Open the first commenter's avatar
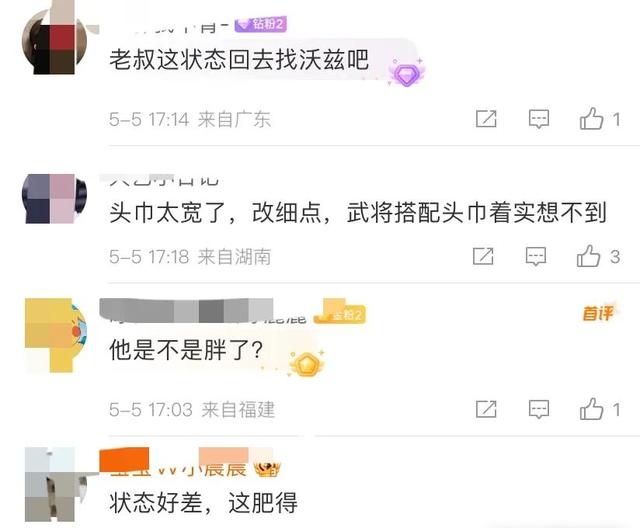Viewport: 640px width, 528px height. [54, 42]
